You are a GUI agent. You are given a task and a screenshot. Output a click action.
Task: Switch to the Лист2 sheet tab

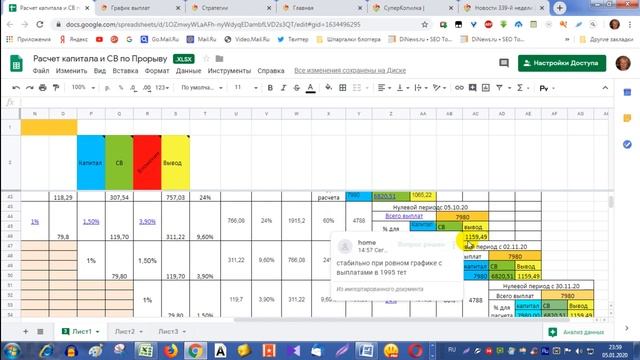click(x=125, y=331)
